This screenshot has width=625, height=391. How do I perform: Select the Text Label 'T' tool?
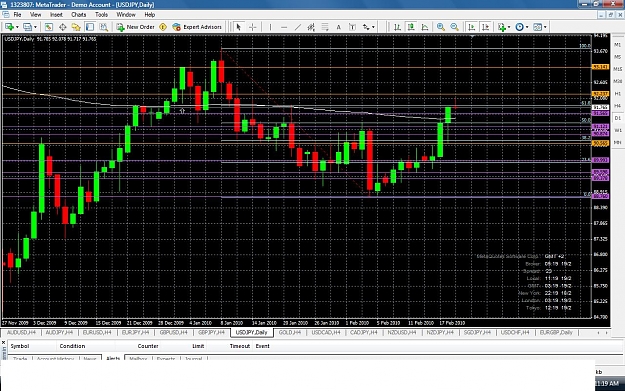pos(352,27)
